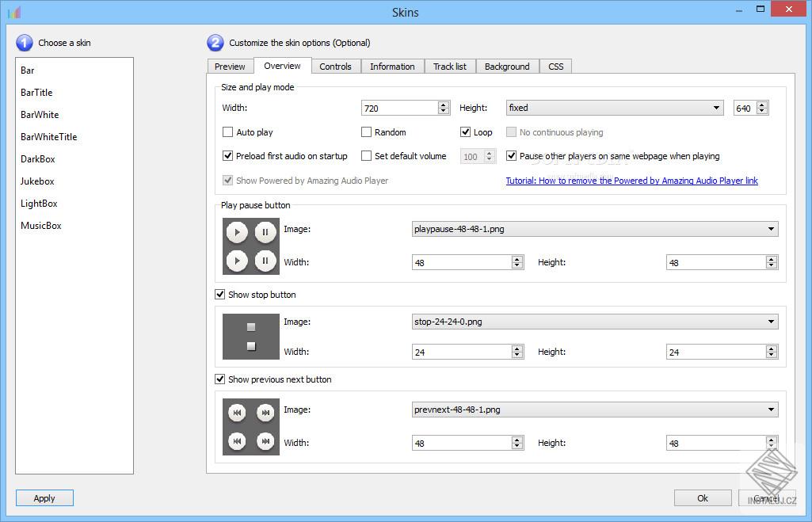Click the step 1 'Choose a skin' badge
The width and height of the screenshot is (812, 522).
tap(25, 43)
